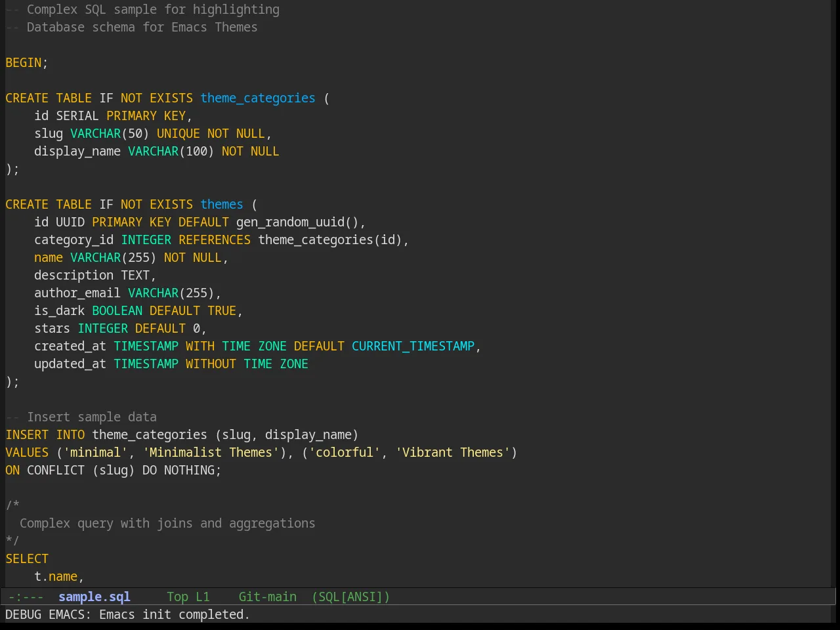Click gen_random_uuid() function call

pos(297,222)
